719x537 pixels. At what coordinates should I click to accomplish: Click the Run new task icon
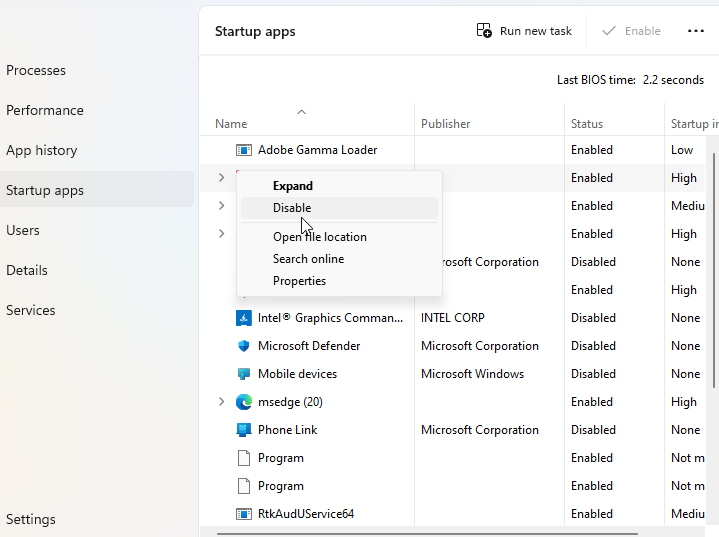point(484,31)
